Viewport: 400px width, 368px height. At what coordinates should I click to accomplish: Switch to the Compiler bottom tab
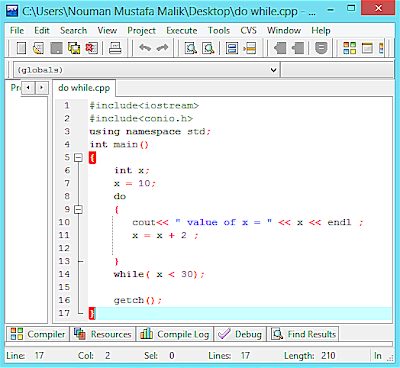point(38,334)
